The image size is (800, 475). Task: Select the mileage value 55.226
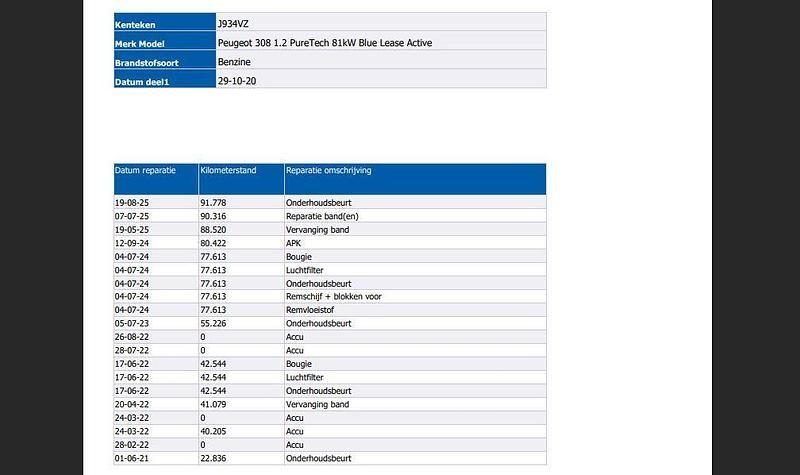[213, 324]
